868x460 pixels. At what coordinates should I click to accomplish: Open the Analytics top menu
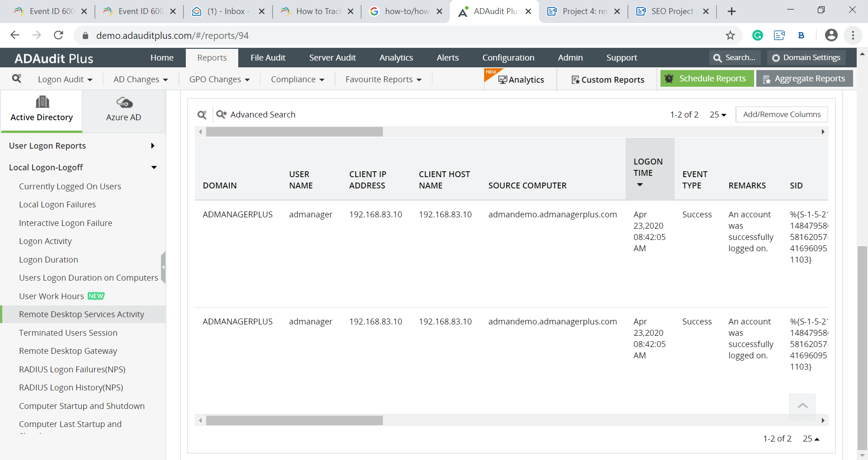(396, 58)
